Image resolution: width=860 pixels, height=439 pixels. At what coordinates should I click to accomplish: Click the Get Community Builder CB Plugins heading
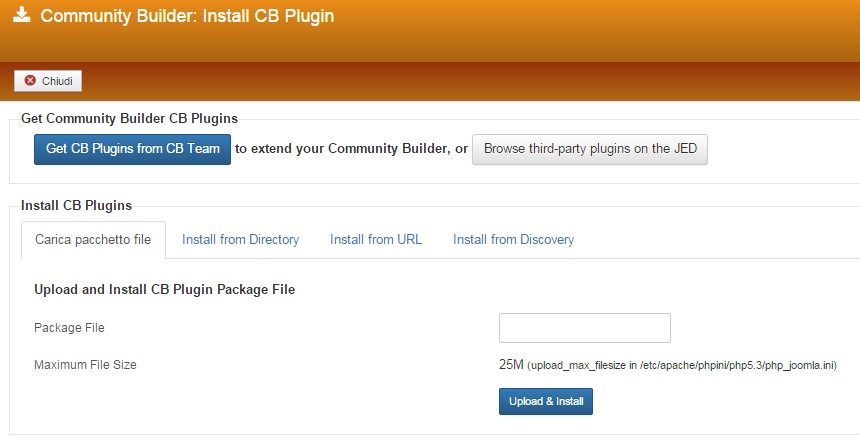[129, 119]
